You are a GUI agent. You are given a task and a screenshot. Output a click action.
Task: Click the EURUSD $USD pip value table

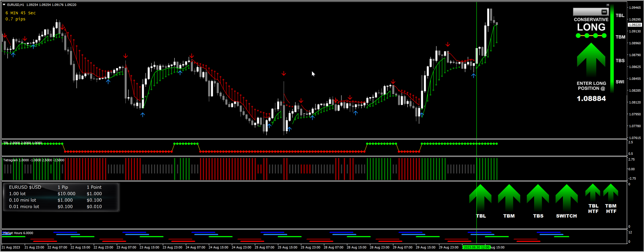(61, 197)
